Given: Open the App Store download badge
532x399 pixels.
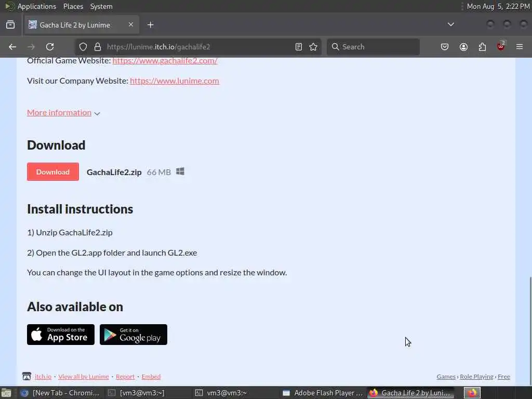Looking at the screenshot, I should coord(61,335).
